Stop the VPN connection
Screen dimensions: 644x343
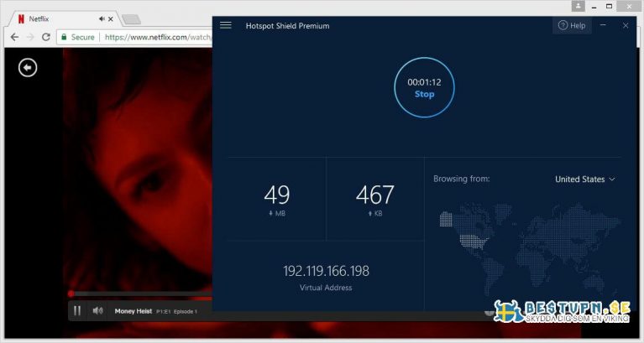(x=424, y=87)
